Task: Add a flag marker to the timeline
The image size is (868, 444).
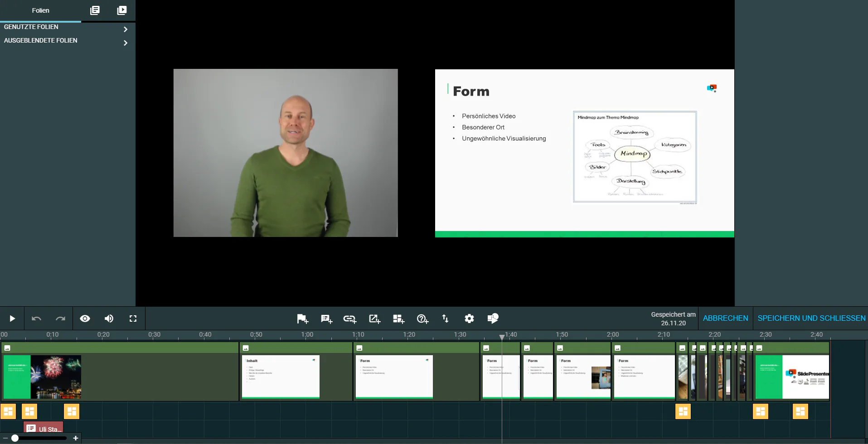Action: pyautogui.click(x=302, y=319)
